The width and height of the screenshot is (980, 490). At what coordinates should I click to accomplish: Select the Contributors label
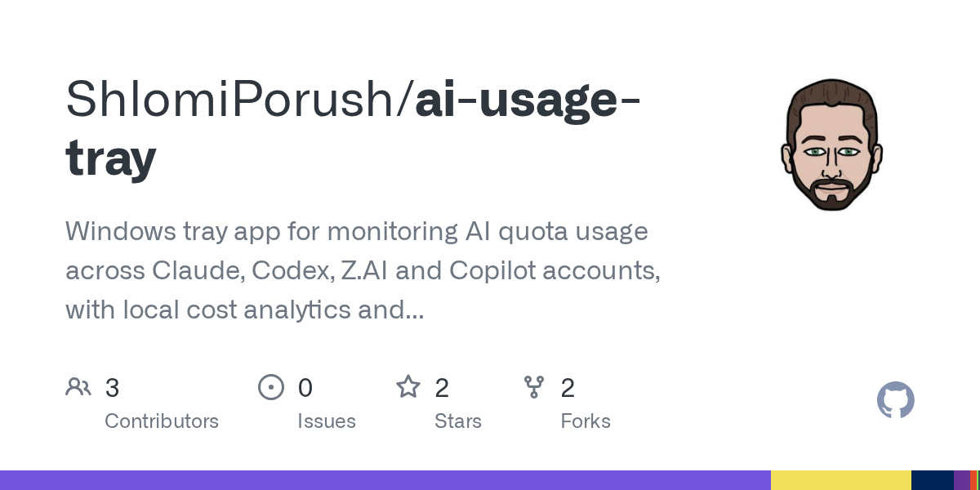click(x=162, y=421)
